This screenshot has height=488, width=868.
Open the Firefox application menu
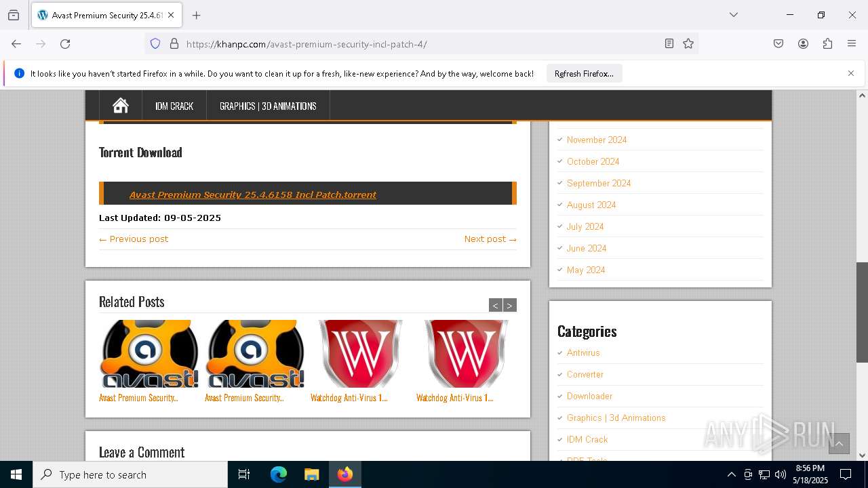[x=852, y=44]
